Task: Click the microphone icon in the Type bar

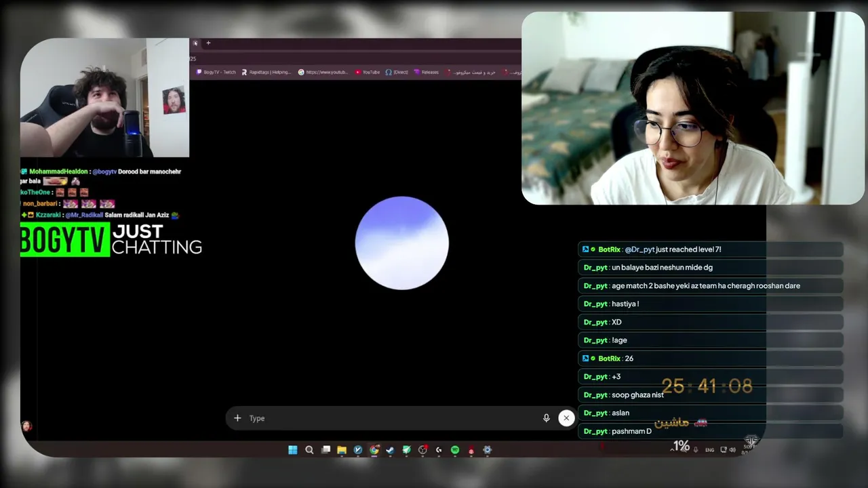Action: pyautogui.click(x=546, y=418)
